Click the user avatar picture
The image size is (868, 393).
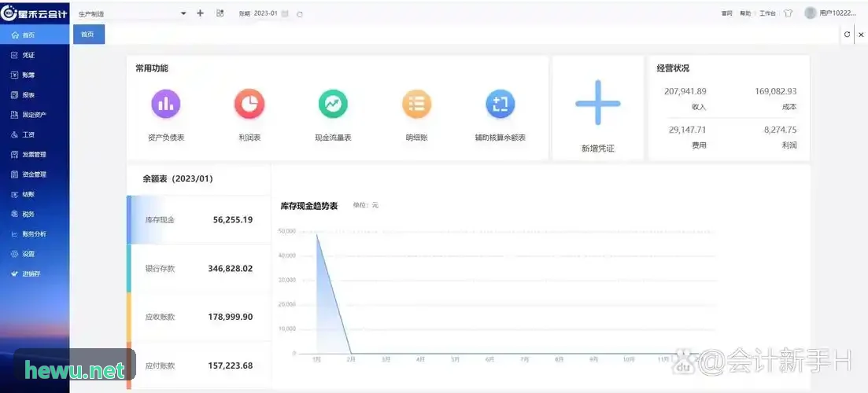(x=811, y=13)
